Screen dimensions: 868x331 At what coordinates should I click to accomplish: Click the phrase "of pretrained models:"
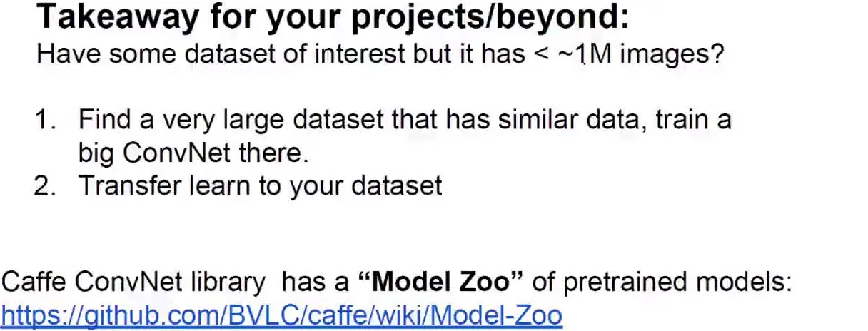tap(662, 282)
